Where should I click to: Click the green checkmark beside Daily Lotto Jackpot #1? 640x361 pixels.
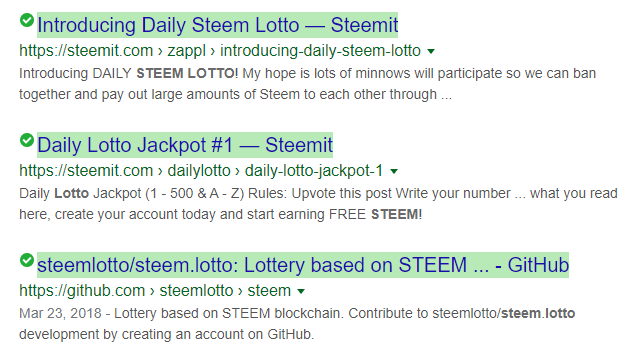coord(27,140)
